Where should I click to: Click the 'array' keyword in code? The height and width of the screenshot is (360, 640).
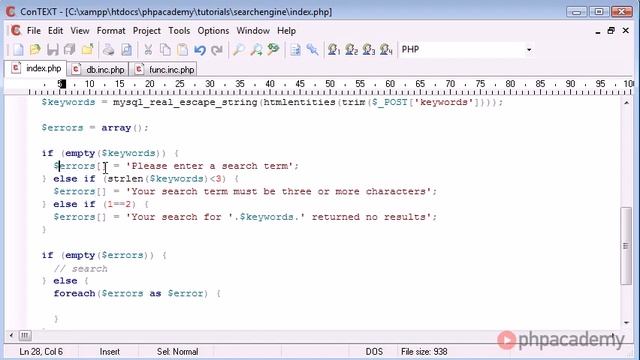pos(116,128)
